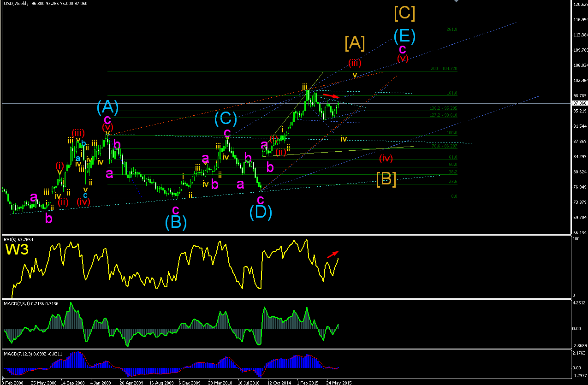Click the 1 Feb 2015 date label
This screenshot has width=588, height=385.
pos(307,383)
